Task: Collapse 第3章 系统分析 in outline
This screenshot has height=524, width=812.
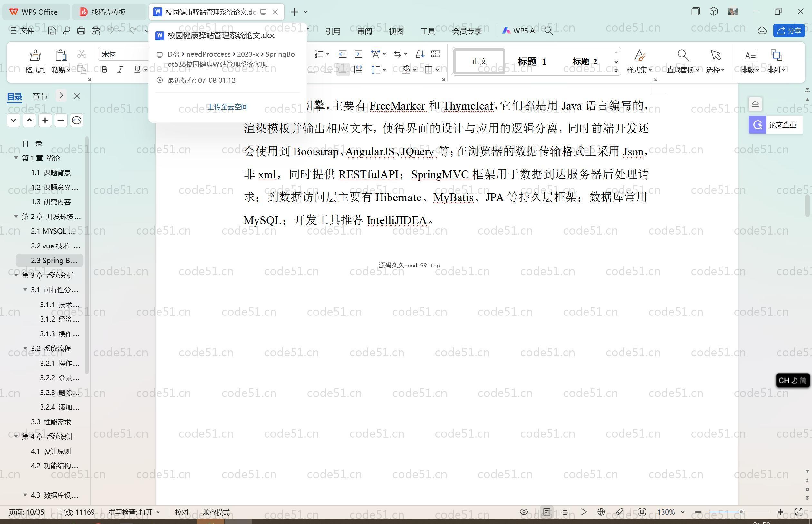Action: pos(16,275)
